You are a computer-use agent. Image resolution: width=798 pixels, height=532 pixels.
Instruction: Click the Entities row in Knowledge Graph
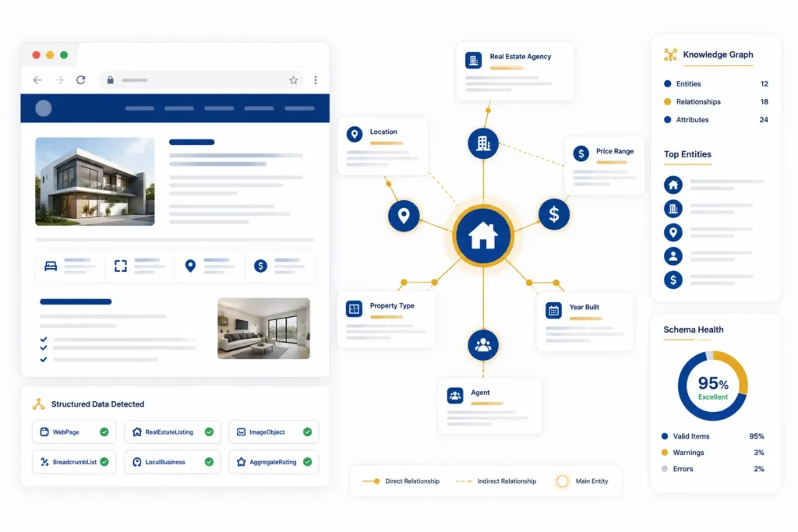click(715, 84)
